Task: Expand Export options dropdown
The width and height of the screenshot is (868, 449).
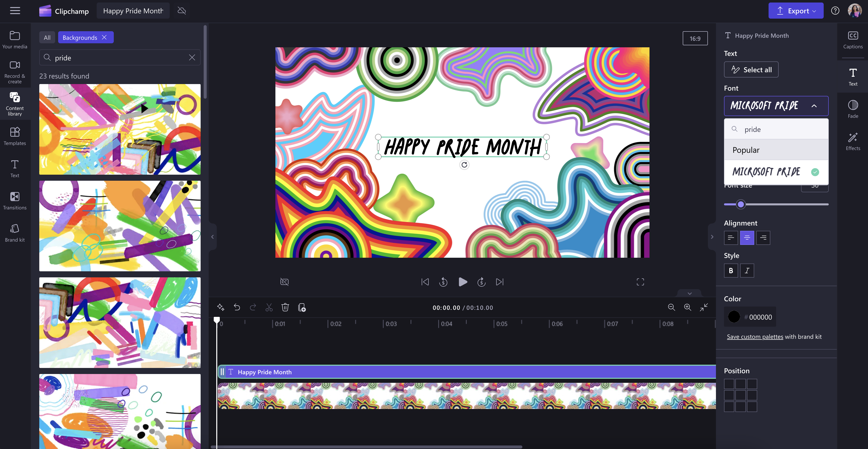Action: pos(814,10)
